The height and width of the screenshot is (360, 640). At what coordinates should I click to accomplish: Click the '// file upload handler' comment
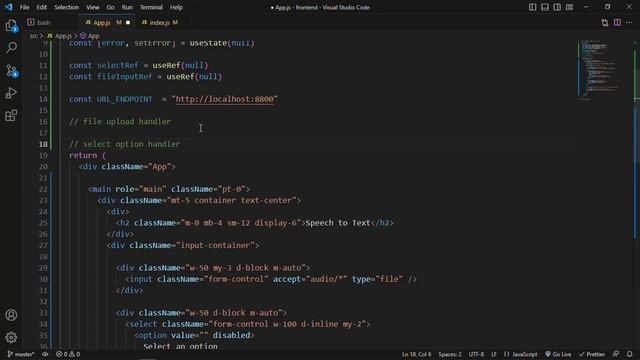click(x=120, y=122)
